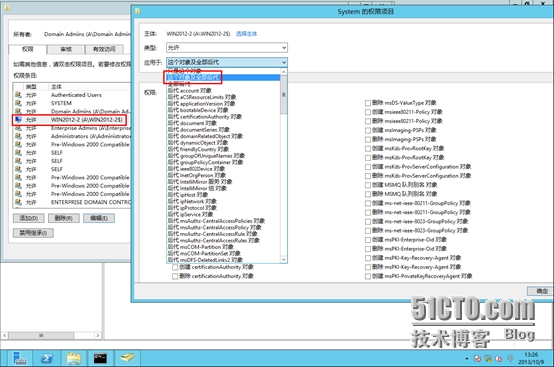Check 创建 certificationAuthority 对象 checkbox
This screenshot has height=367, width=554.
175,267
